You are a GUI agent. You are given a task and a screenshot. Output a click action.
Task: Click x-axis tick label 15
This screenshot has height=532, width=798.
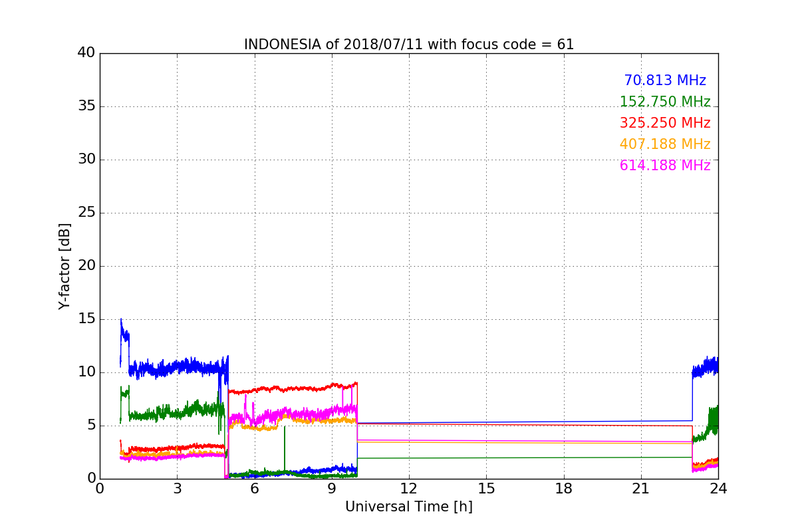(x=486, y=488)
